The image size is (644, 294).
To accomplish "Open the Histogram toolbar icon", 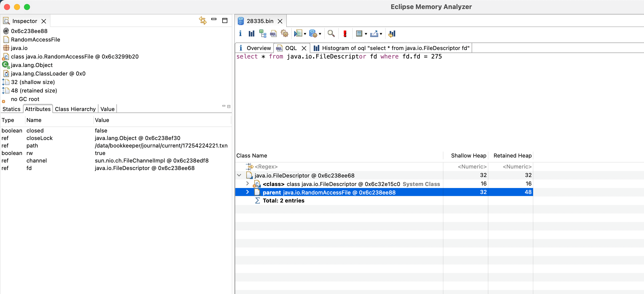I will pyautogui.click(x=252, y=33).
